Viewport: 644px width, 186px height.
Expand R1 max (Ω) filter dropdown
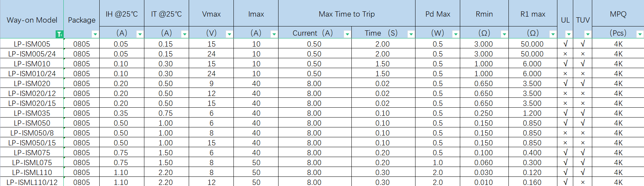[x=553, y=34]
